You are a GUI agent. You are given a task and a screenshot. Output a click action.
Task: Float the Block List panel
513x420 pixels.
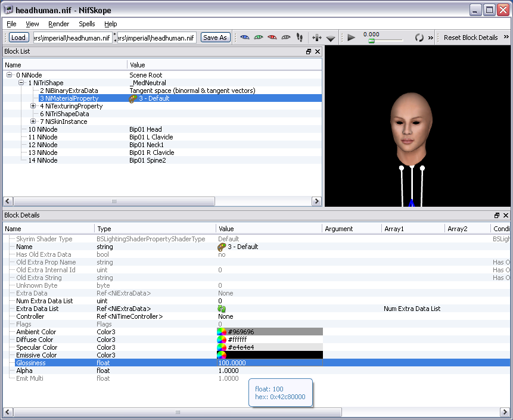click(309, 52)
